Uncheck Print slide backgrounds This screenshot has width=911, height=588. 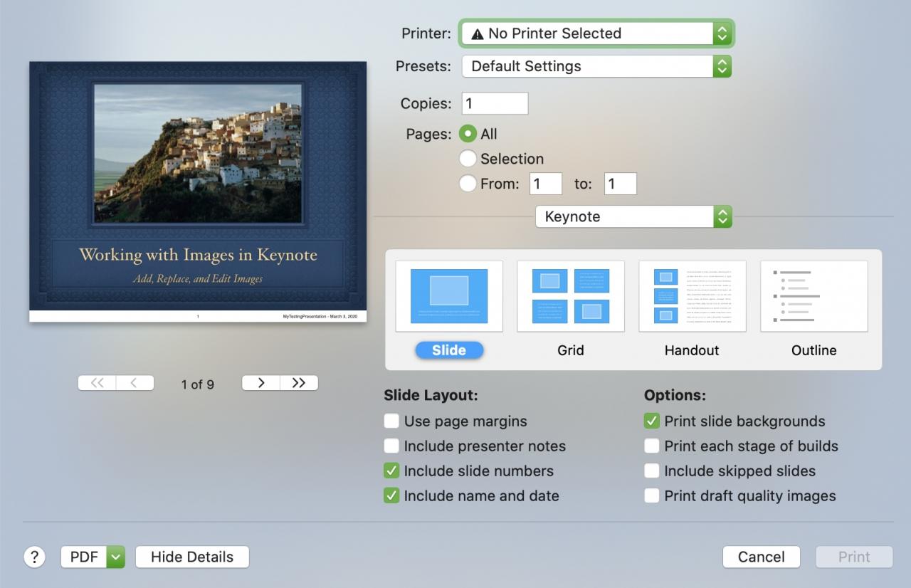(652, 421)
